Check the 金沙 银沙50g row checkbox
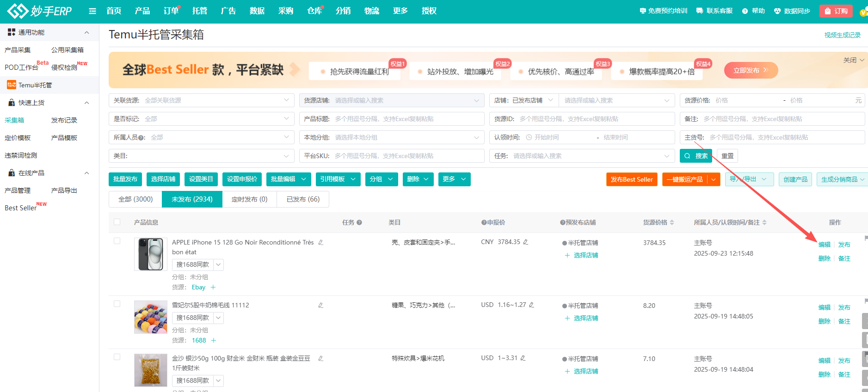The height and width of the screenshot is (392, 868). [117, 357]
